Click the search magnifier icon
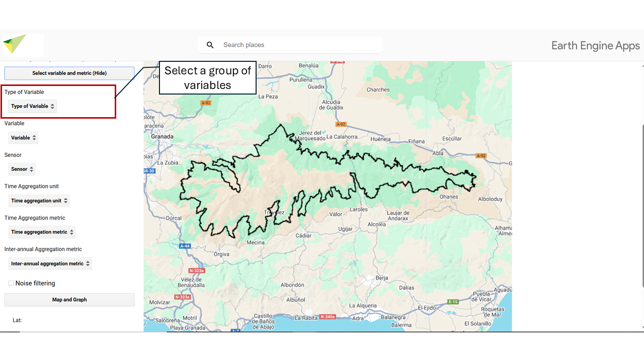 (x=210, y=45)
